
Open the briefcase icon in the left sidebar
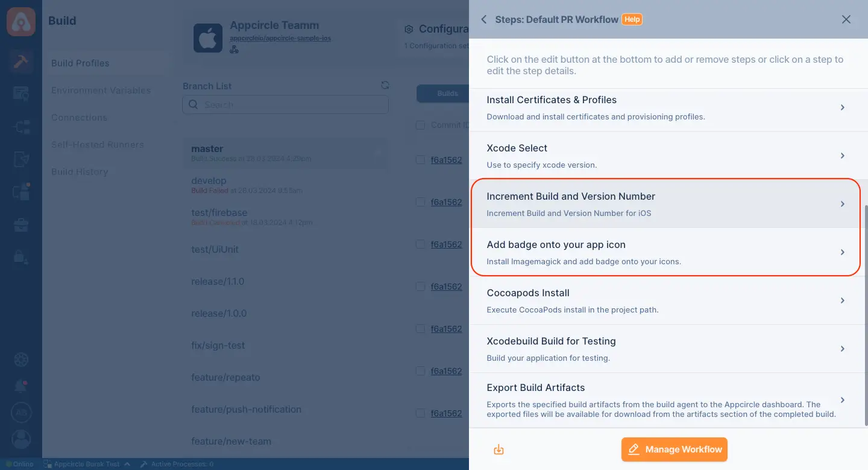click(x=21, y=225)
